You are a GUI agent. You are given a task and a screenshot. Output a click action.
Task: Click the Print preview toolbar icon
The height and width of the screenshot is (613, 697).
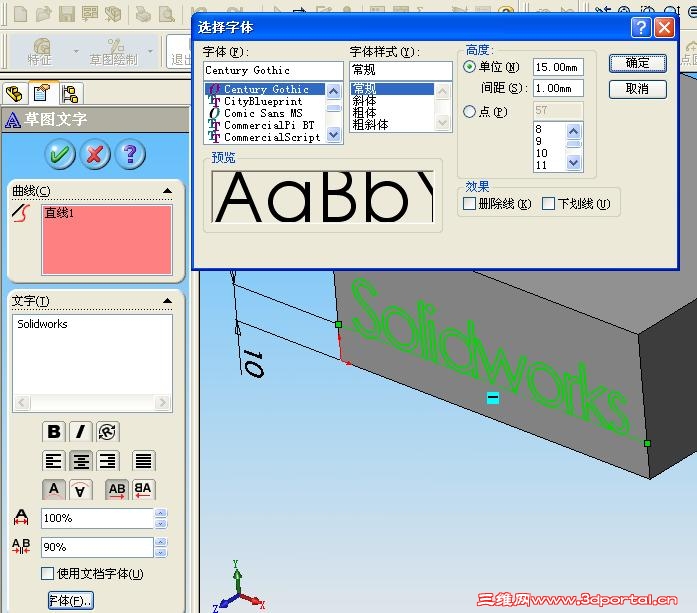[x=167, y=14]
